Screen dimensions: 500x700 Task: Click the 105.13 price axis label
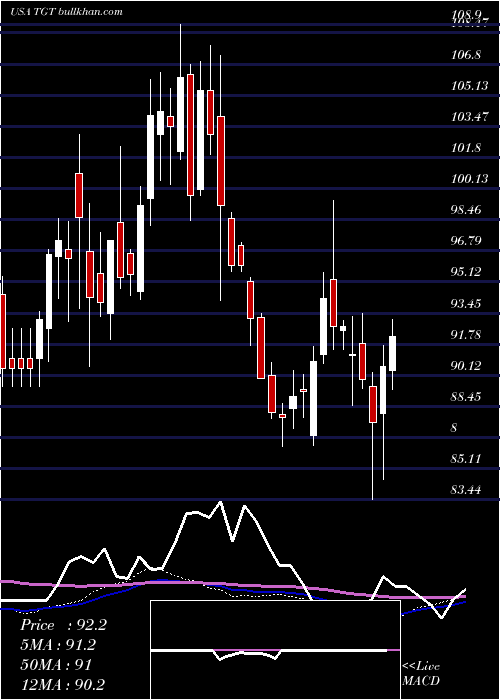click(470, 86)
